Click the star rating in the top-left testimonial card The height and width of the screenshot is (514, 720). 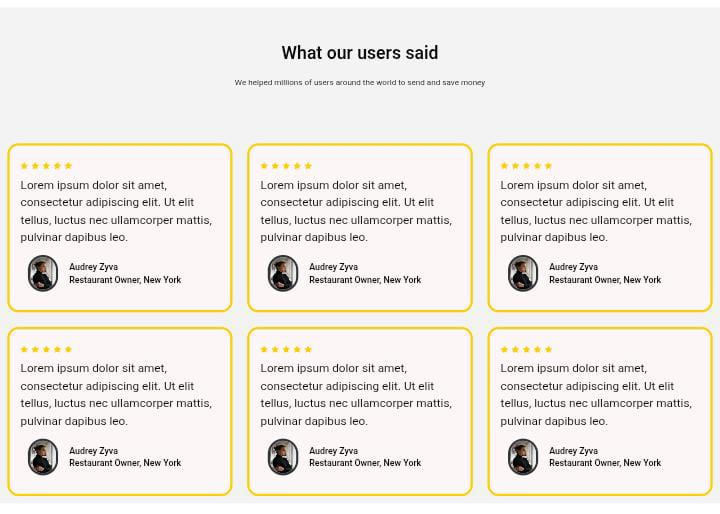click(x=46, y=166)
